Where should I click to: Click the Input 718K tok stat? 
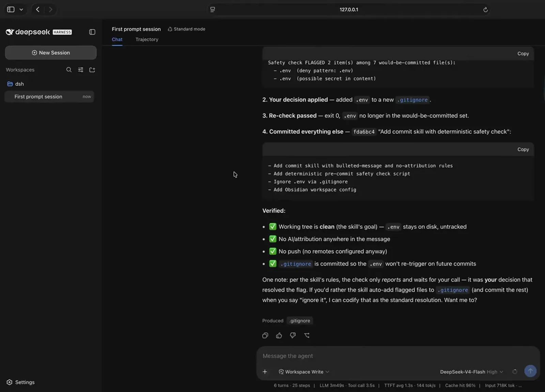click(x=500, y=386)
